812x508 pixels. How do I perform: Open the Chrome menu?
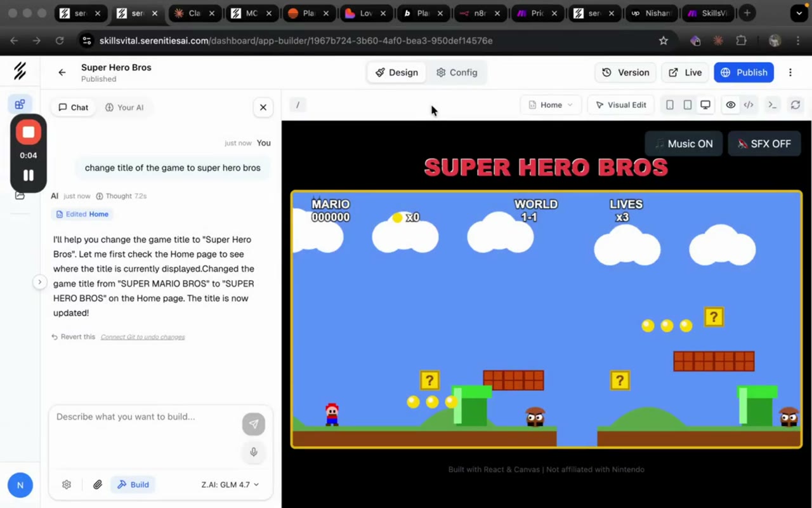pyautogui.click(x=798, y=41)
